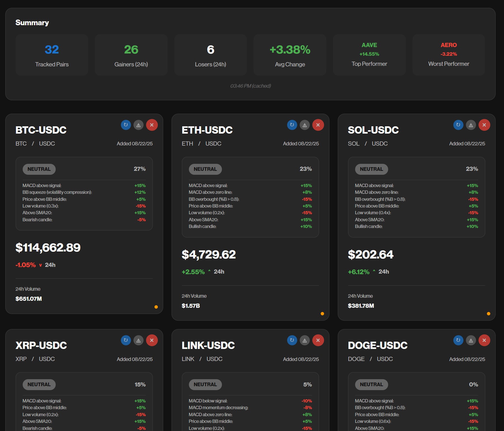Open alert settings for BTC-USDC
The height and width of the screenshot is (431, 504).
139,125
